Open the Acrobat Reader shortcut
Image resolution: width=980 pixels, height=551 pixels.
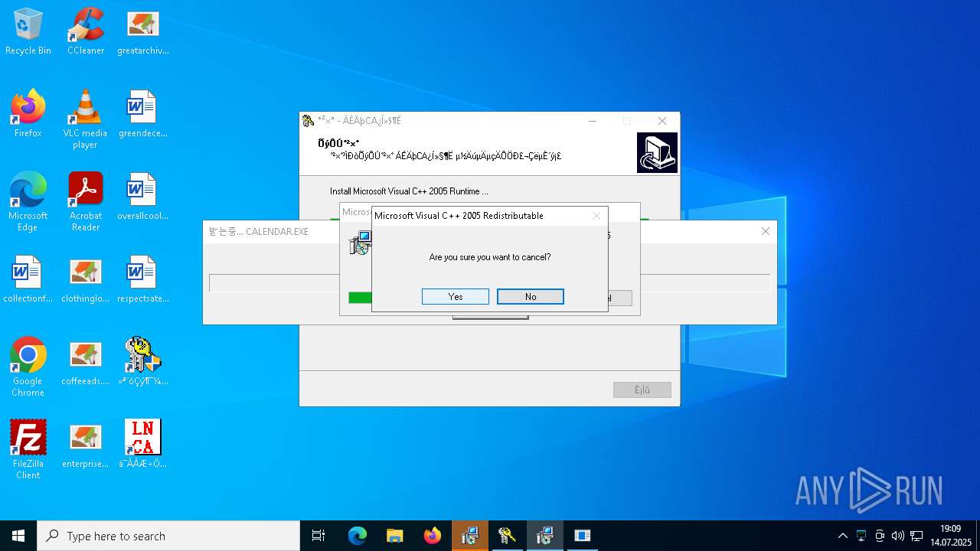pyautogui.click(x=86, y=203)
